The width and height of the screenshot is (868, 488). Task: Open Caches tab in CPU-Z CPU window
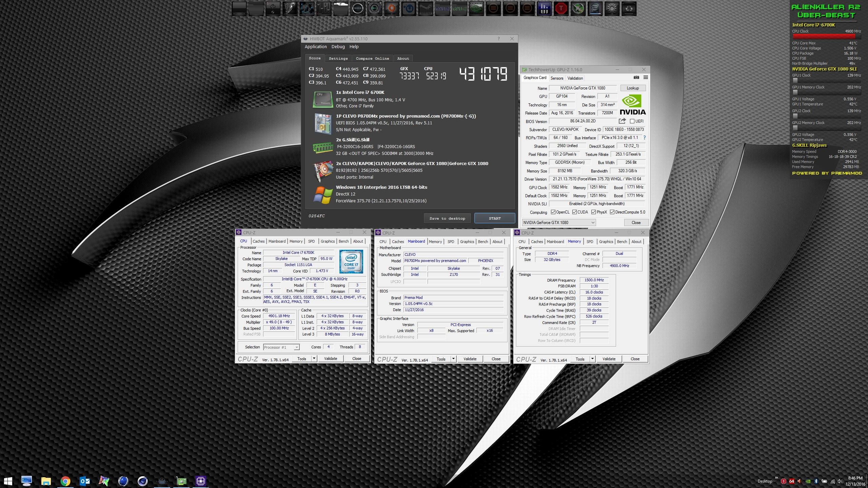pyautogui.click(x=258, y=241)
